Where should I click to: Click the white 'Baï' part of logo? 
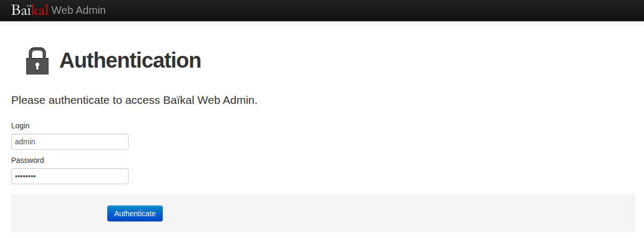pos(21,10)
